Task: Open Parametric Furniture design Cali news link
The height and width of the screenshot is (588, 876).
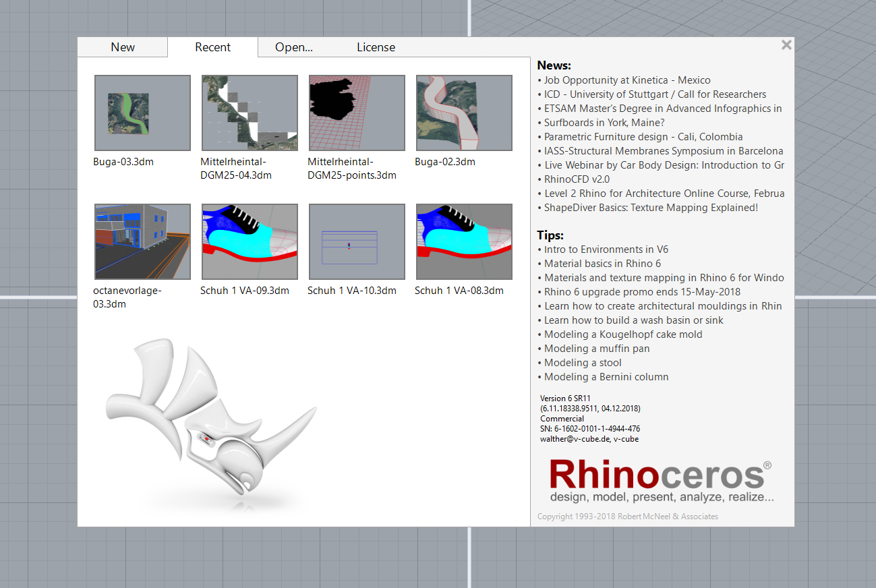Action: [643, 137]
